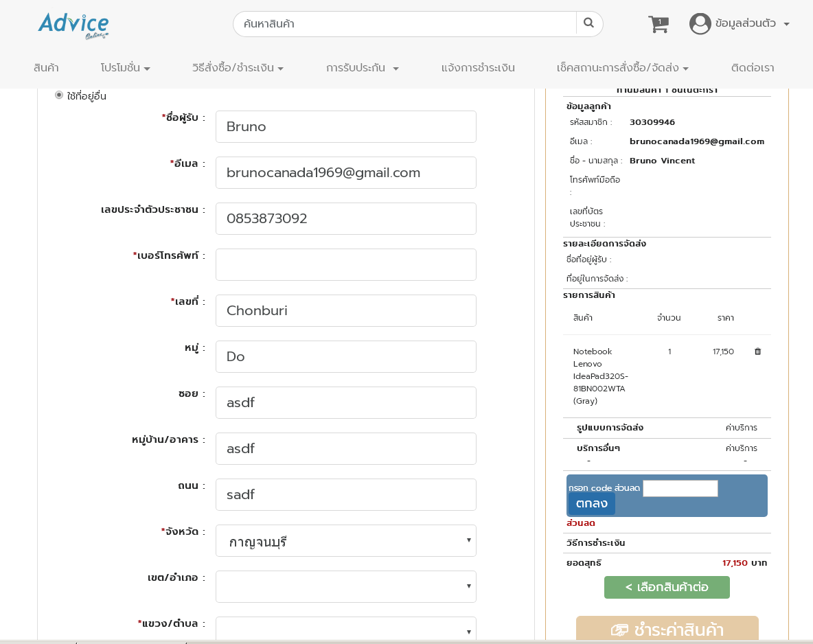813x644 pixels.
Task: Focus the ค้นหาสินค้า search field
Action: click(404, 24)
